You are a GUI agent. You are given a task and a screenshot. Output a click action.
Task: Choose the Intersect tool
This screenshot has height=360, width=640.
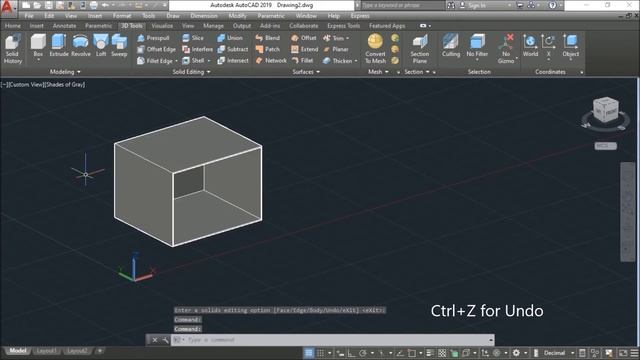tap(233, 61)
